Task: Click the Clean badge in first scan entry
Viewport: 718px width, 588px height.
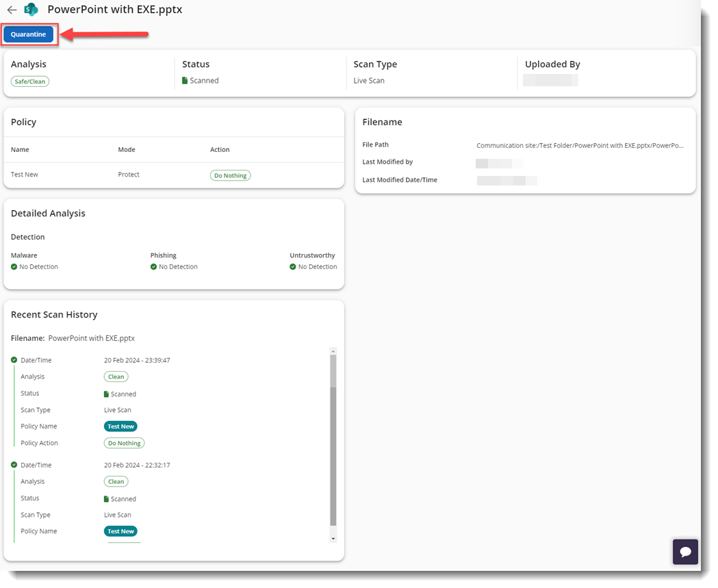Action: pos(116,376)
